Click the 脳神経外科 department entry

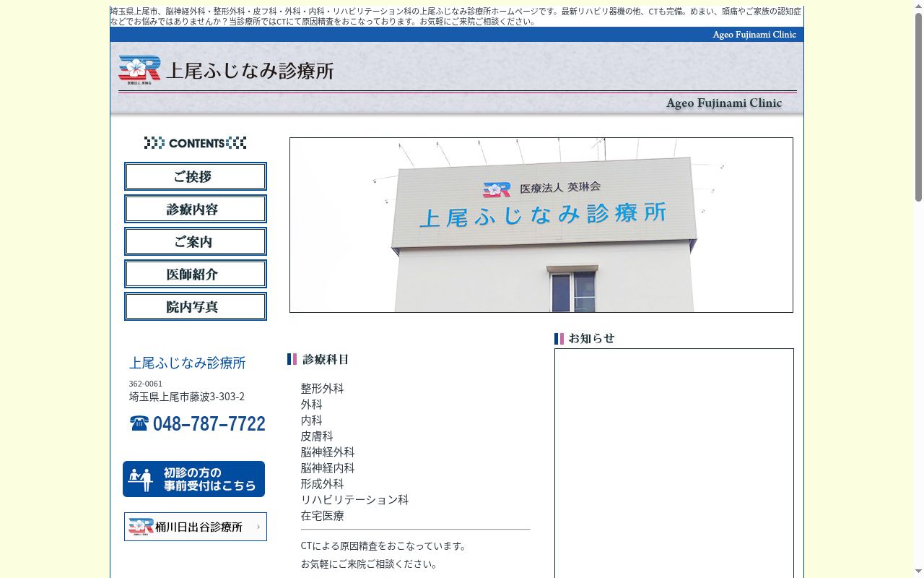click(328, 452)
